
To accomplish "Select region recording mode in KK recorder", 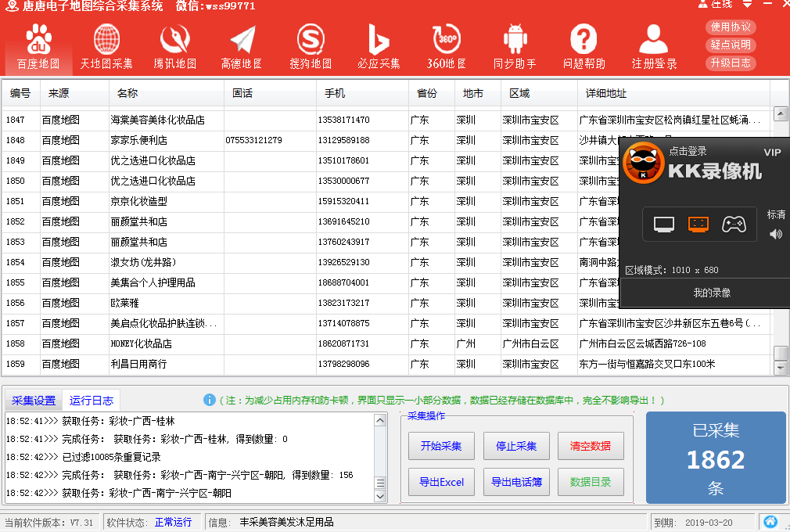I will pyautogui.click(x=698, y=225).
